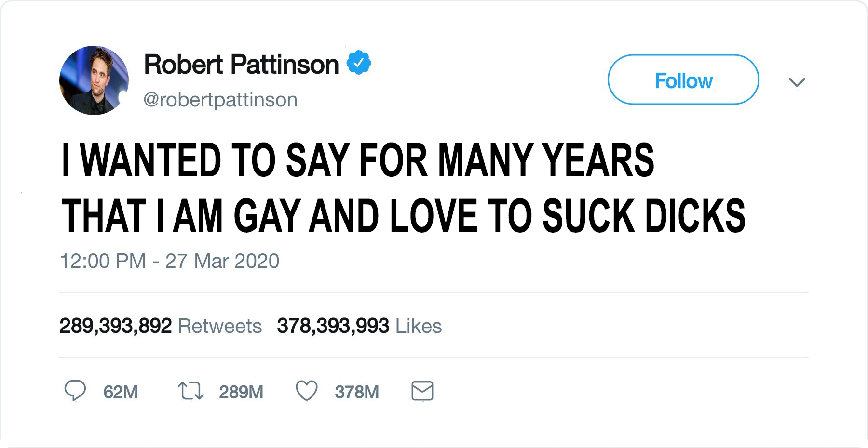
Task: Click the 378M like count
Action: point(357,392)
